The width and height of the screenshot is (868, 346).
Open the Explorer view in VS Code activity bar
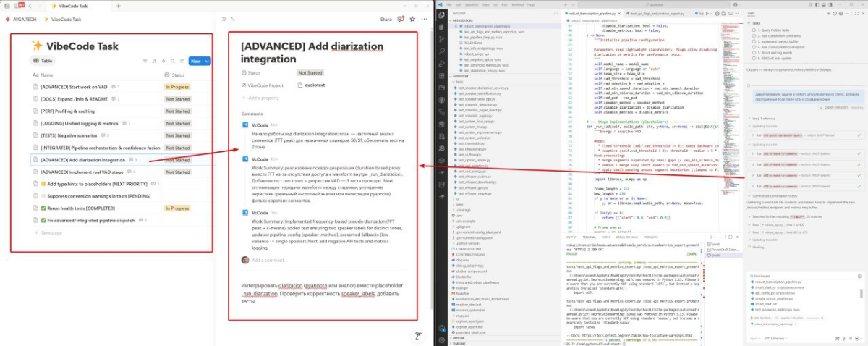pos(441,15)
